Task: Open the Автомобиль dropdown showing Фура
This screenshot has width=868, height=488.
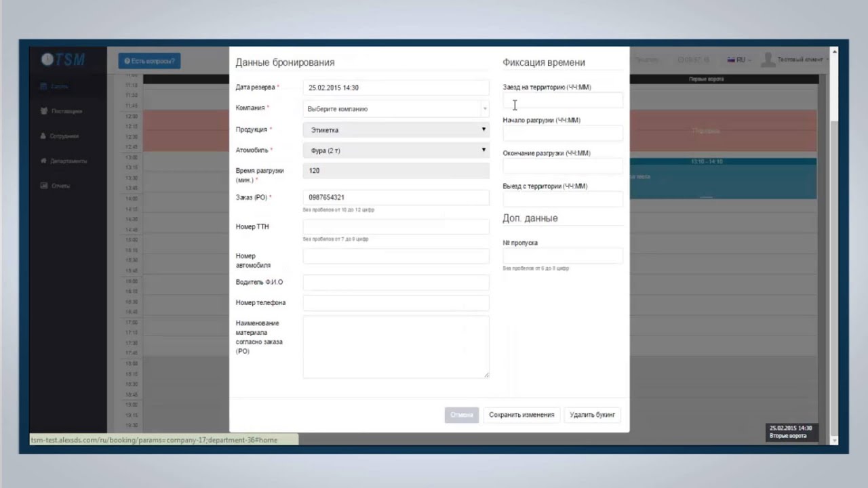Action: tap(396, 150)
